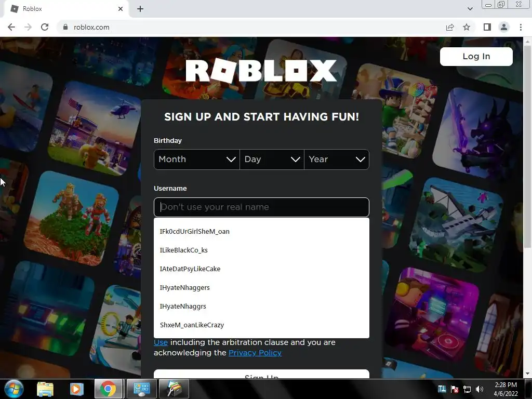
Task: Focus the Username input field
Action: [x=261, y=207]
